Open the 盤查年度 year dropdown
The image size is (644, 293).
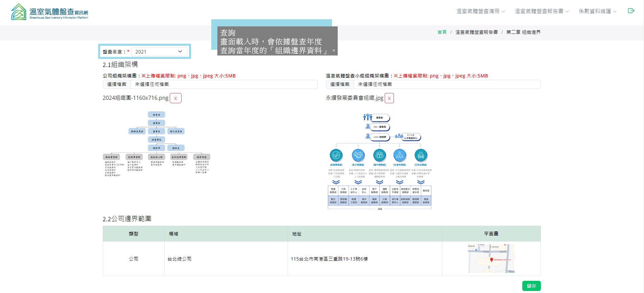point(158,52)
